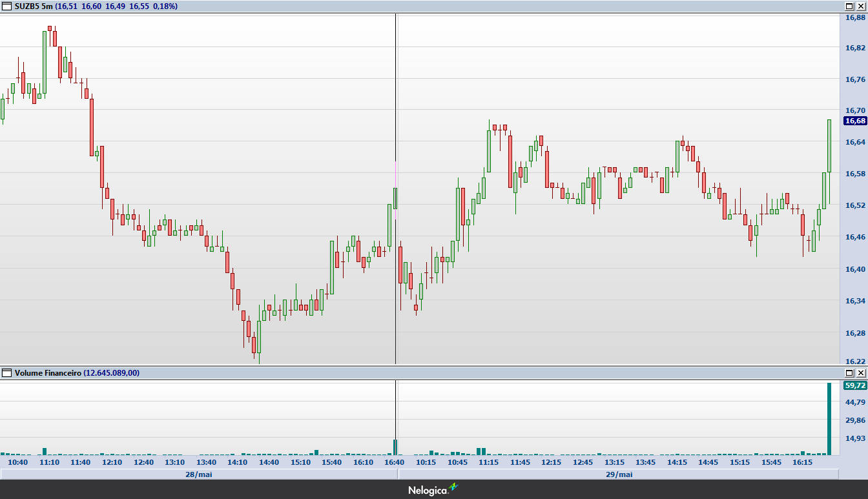Select the SUZB5 5m chart title
Viewport: 868px width, 499px height.
coord(34,6)
